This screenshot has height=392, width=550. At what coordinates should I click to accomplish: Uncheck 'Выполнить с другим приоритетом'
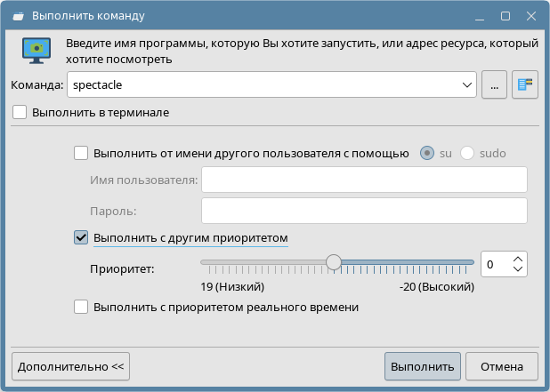point(81,237)
